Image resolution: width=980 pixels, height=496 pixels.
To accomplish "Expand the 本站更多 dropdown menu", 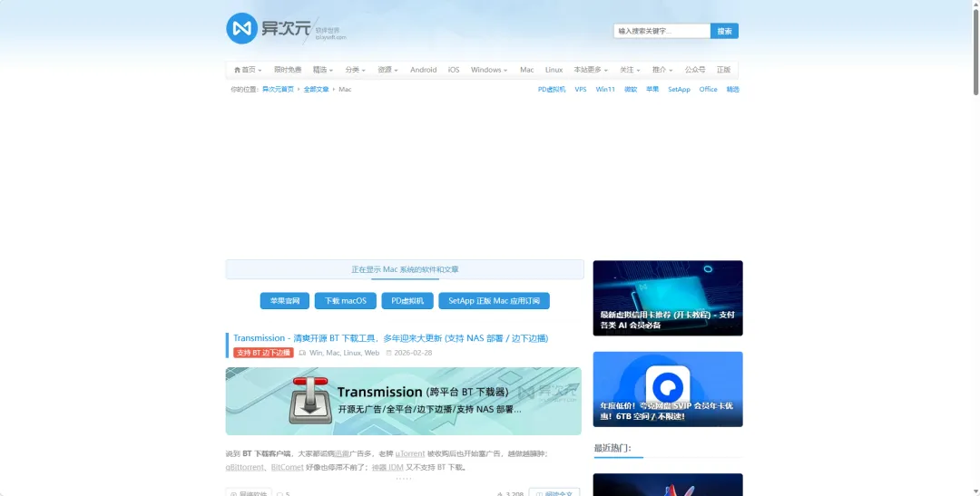I will click(591, 70).
